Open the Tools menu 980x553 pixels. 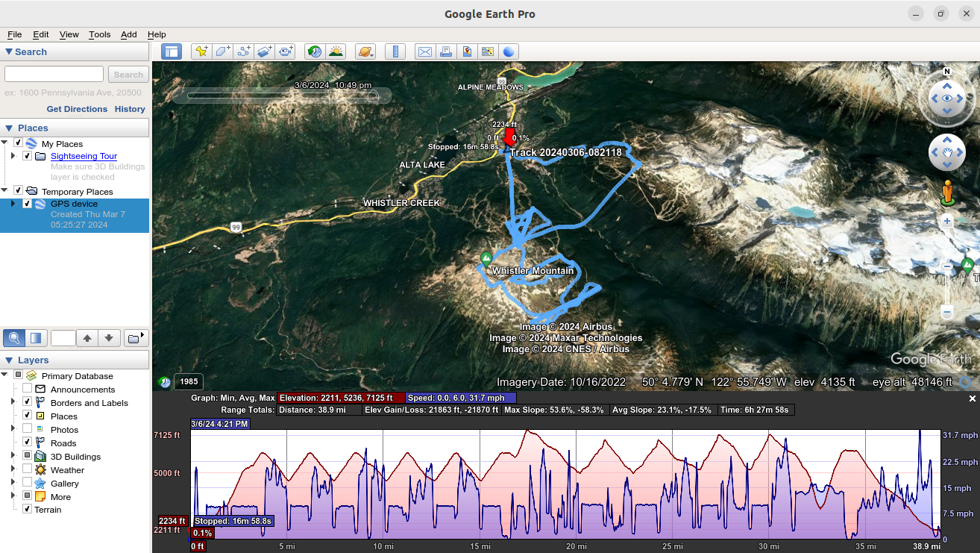click(99, 34)
